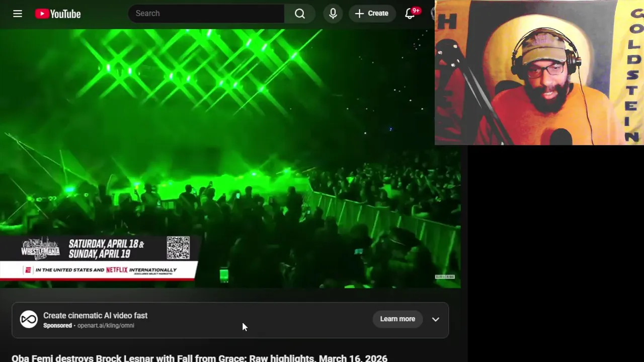This screenshot has height=362, width=644.
Task: Click the 'Sponsored' label in the ad card
Action: (57, 326)
